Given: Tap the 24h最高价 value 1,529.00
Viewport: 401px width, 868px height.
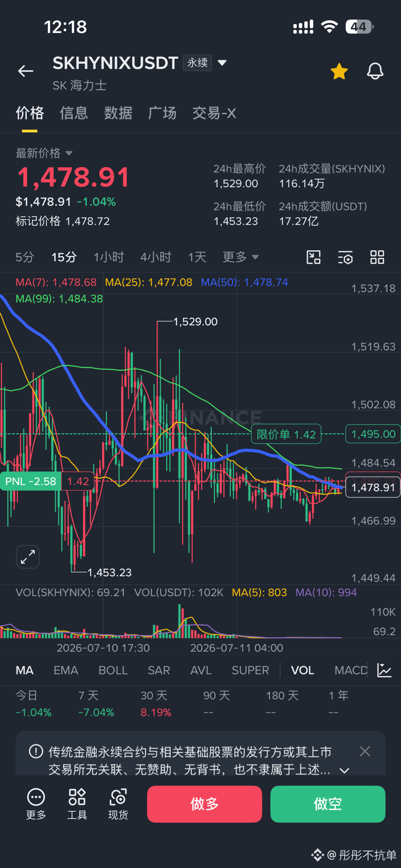Looking at the screenshot, I should click(236, 184).
